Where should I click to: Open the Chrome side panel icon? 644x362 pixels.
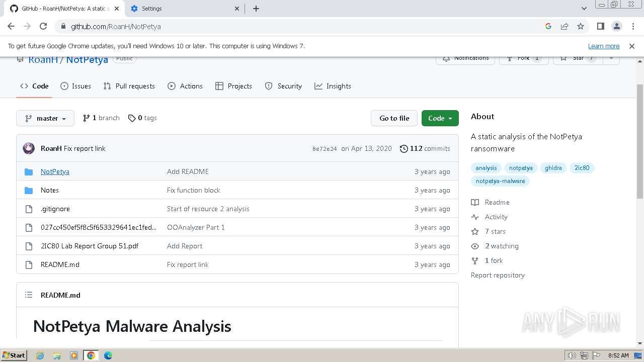tap(600, 26)
